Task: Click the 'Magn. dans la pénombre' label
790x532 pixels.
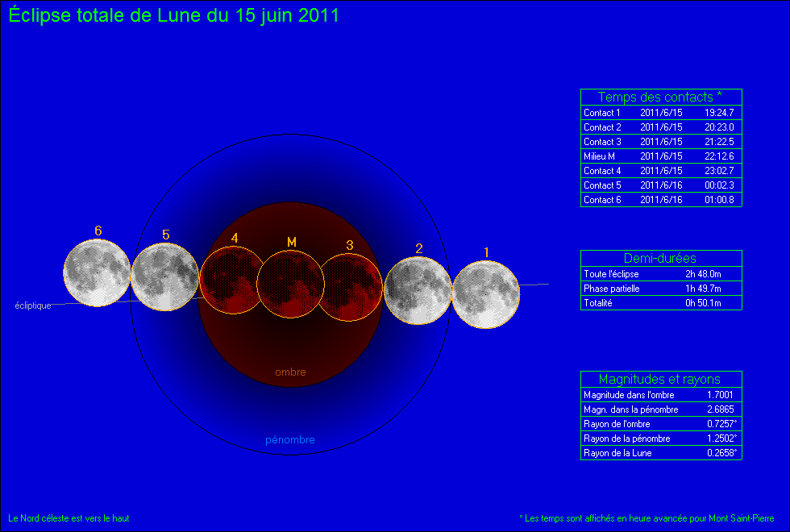Action: point(630,409)
